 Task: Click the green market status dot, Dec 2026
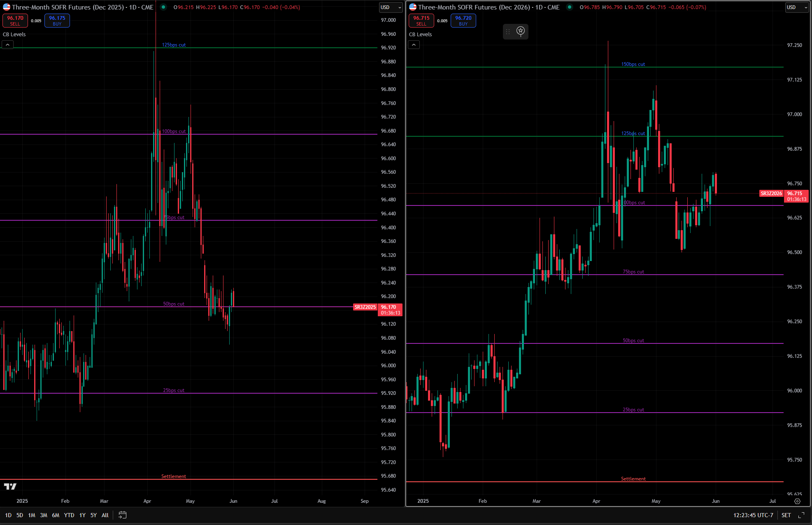pos(570,7)
